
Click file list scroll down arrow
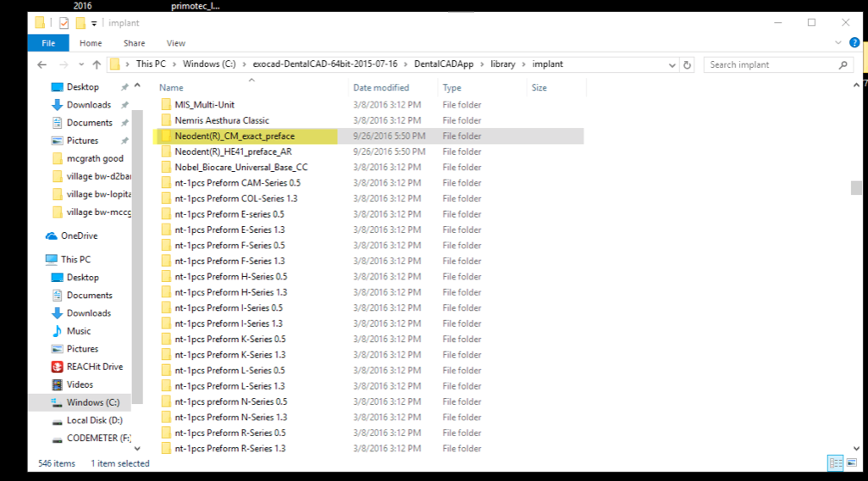click(x=856, y=448)
